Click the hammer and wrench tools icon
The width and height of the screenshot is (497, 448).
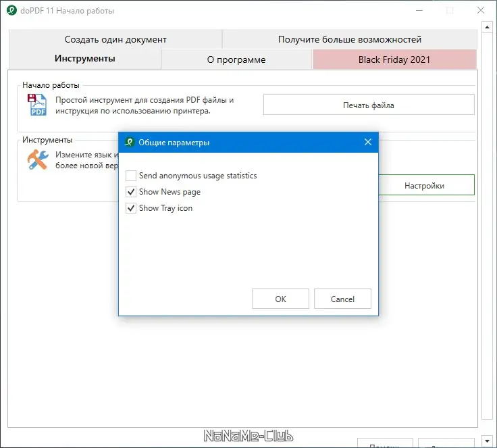point(38,159)
